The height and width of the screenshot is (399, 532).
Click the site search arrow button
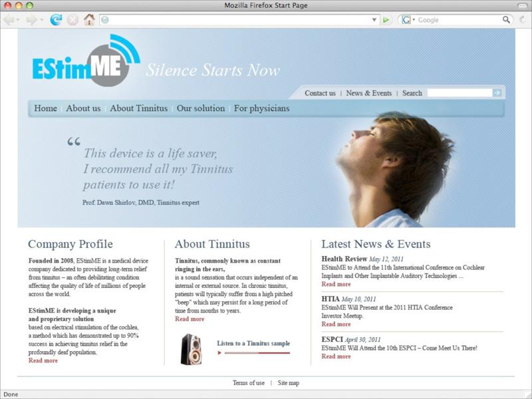497,92
